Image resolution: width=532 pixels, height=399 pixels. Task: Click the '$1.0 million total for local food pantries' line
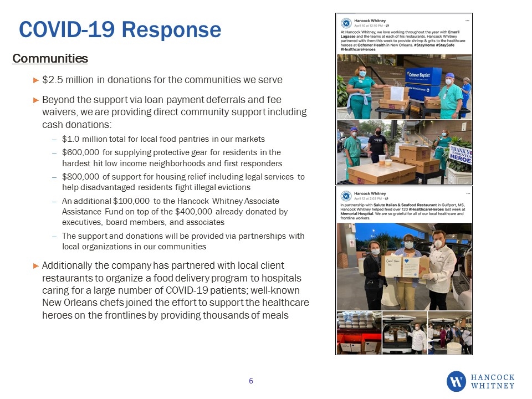163,139
